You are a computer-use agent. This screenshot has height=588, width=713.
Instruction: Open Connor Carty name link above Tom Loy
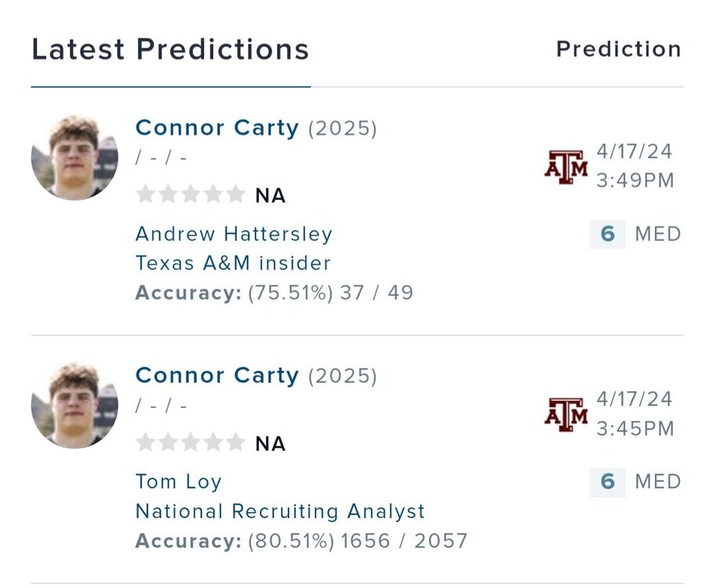click(217, 376)
